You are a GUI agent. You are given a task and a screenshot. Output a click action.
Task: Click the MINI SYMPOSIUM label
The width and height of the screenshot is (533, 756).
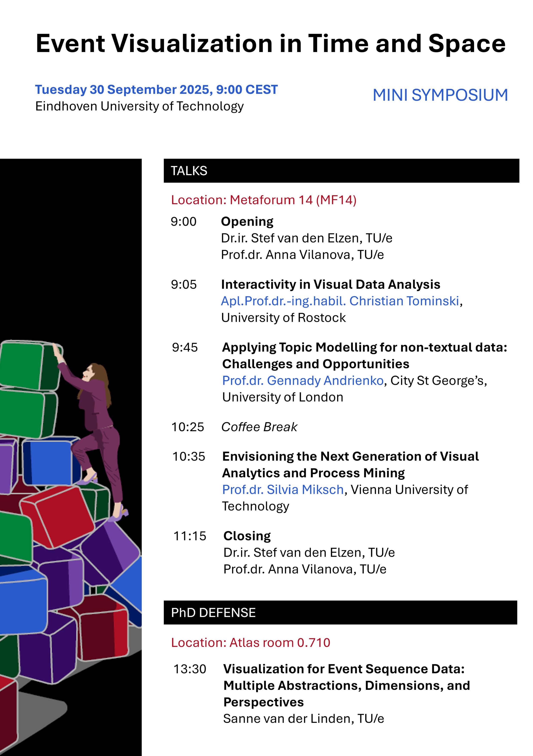tap(440, 95)
